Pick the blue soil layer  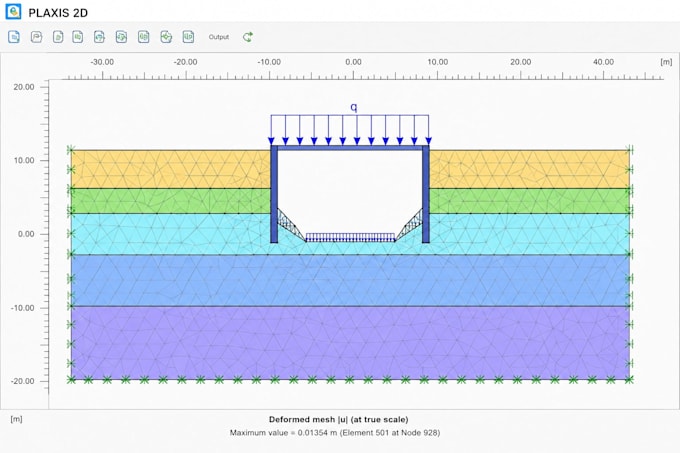click(x=350, y=280)
